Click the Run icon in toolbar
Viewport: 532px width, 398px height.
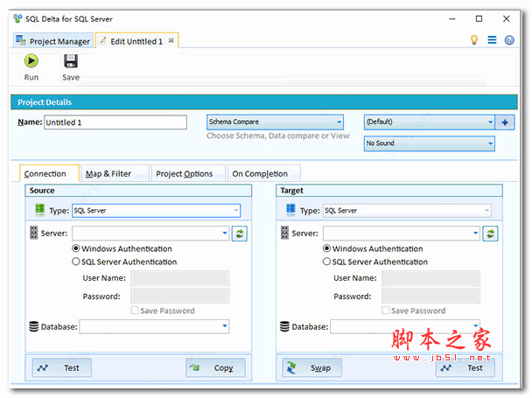pyautogui.click(x=31, y=61)
